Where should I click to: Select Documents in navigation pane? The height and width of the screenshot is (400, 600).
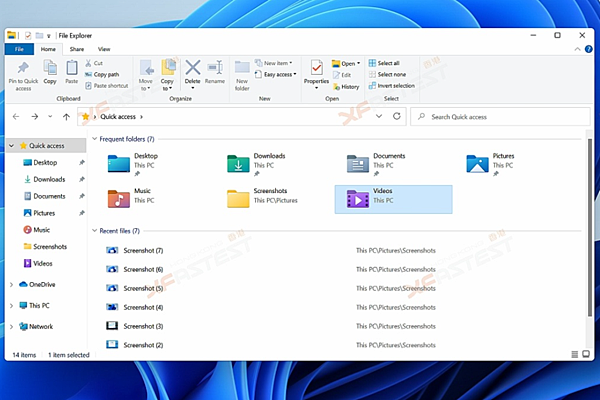tap(49, 196)
